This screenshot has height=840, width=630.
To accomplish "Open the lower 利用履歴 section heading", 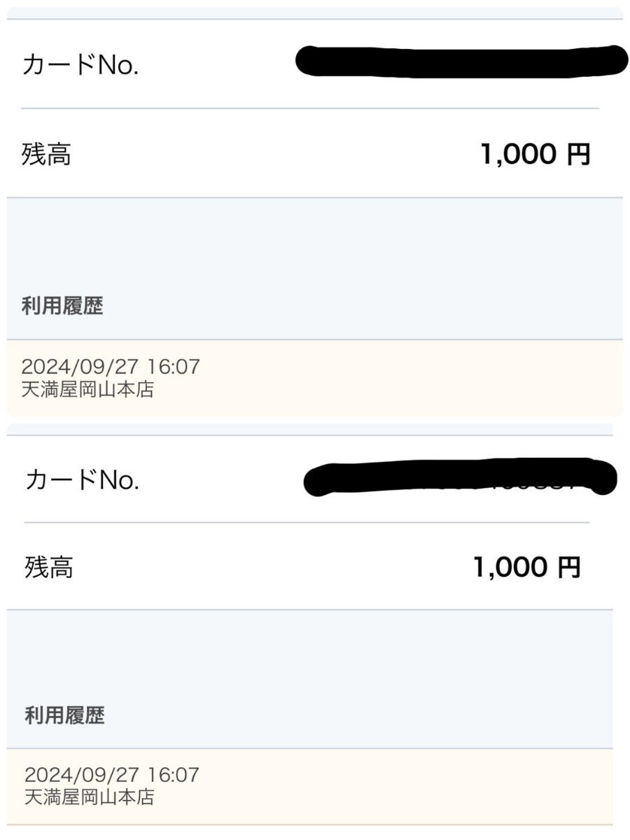I will 64,715.
